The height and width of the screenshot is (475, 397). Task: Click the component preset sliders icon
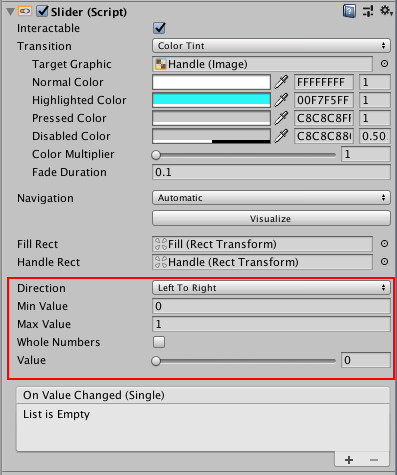(368, 11)
